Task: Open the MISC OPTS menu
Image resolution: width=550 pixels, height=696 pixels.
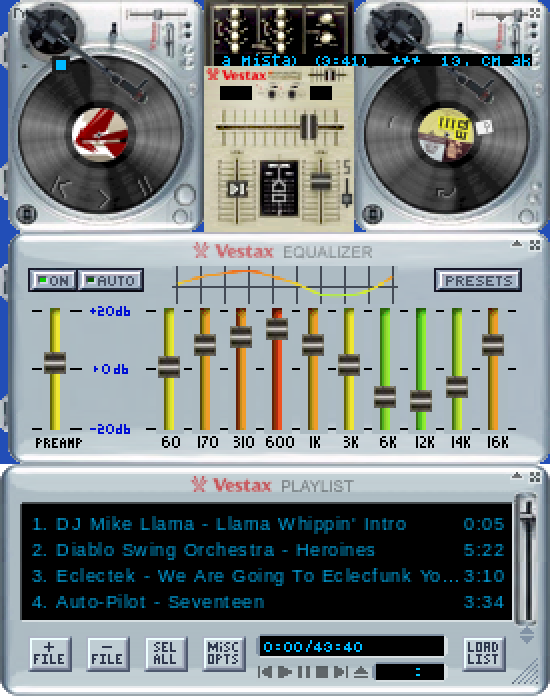Action: [x=223, y=653]
